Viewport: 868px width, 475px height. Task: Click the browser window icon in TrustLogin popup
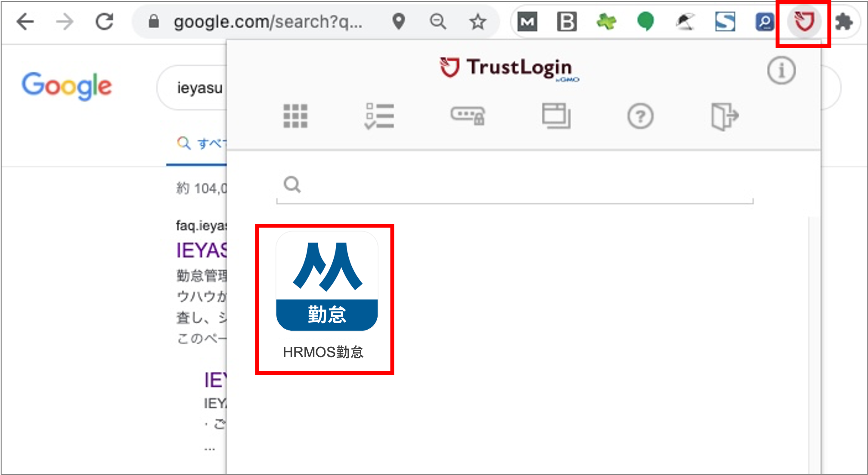point(555,115)
